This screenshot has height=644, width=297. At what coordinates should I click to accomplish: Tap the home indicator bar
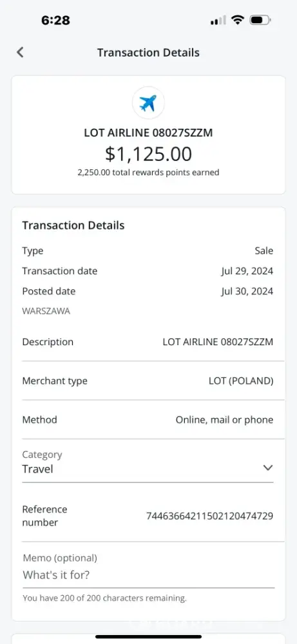coord(148,637)
